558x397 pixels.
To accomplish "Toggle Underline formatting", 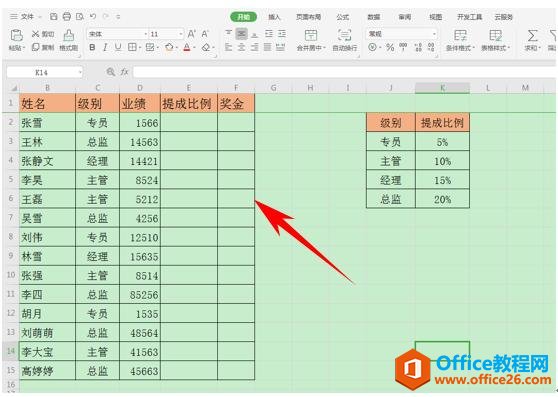I will coord(118,47).
